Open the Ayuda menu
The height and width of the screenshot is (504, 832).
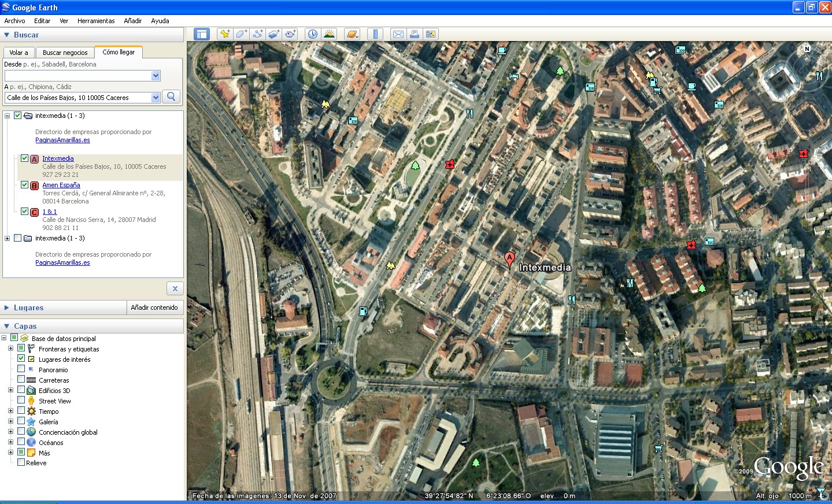tap(160, 21)
